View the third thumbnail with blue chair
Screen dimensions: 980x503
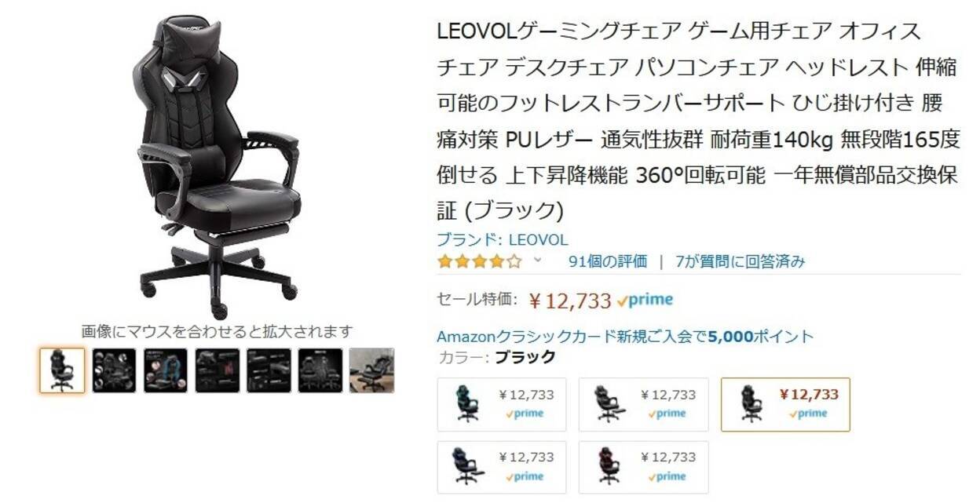165,370
